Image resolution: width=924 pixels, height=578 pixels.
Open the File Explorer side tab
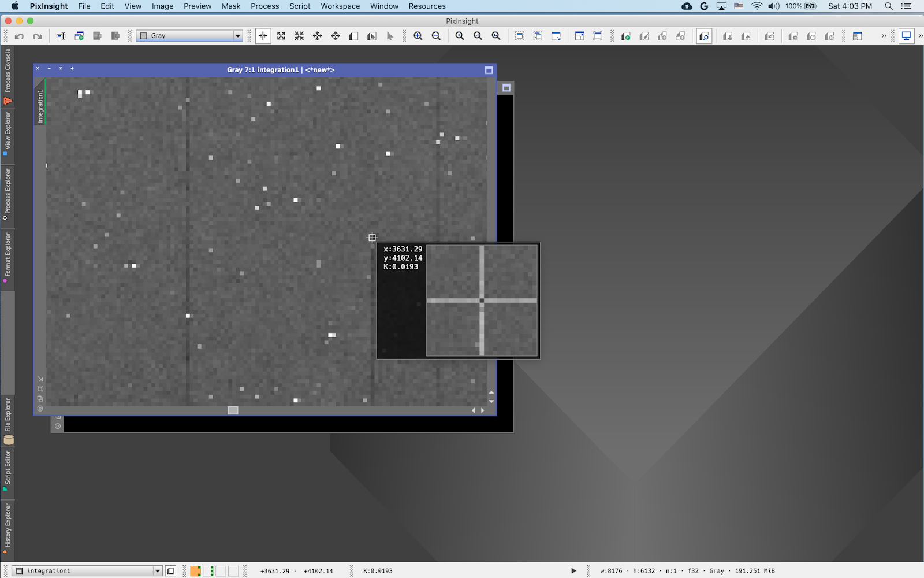[x=8, y=421]
